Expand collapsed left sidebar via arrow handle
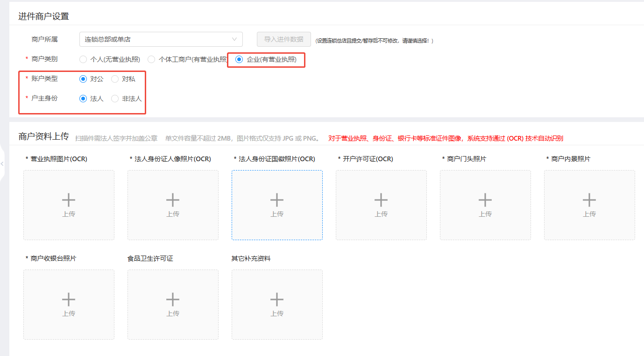Viewport: 644px width, 356px height. click(x=2, y=164)
